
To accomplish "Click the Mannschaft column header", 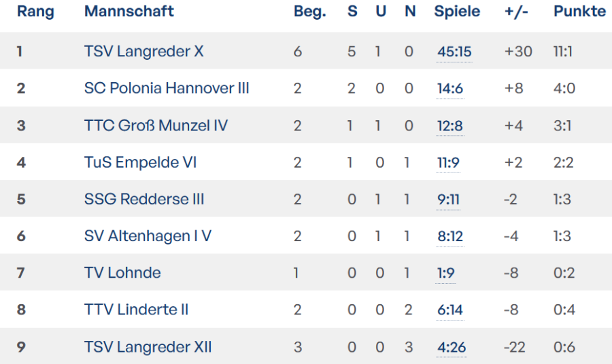I will 129,12.
